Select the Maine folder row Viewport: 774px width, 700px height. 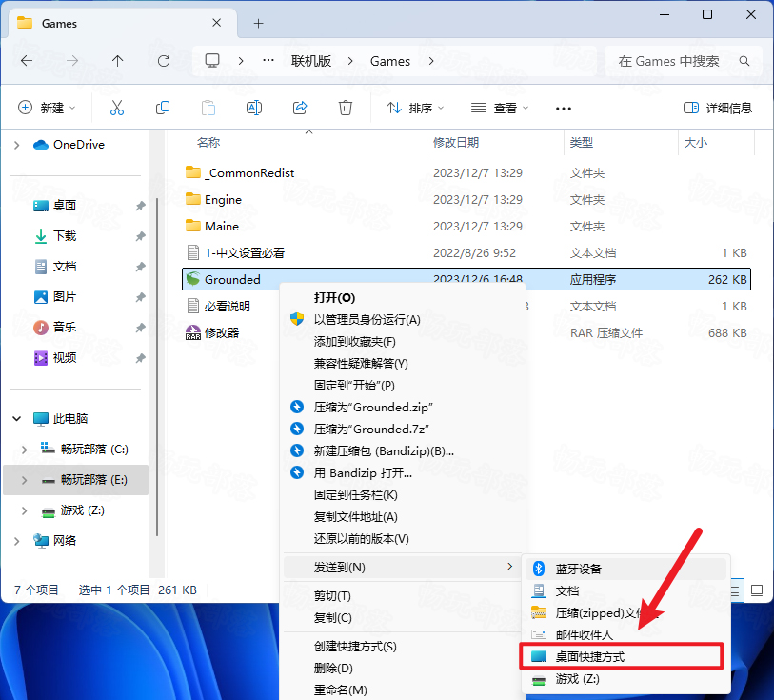pyautogui.click(x=466, y=226)
